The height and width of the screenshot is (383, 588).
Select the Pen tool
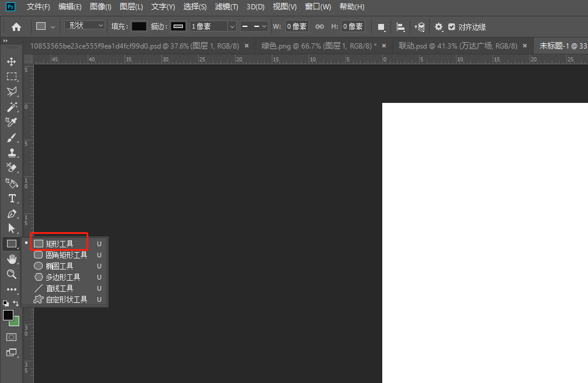pyautogui.click(x=12, y=213)
